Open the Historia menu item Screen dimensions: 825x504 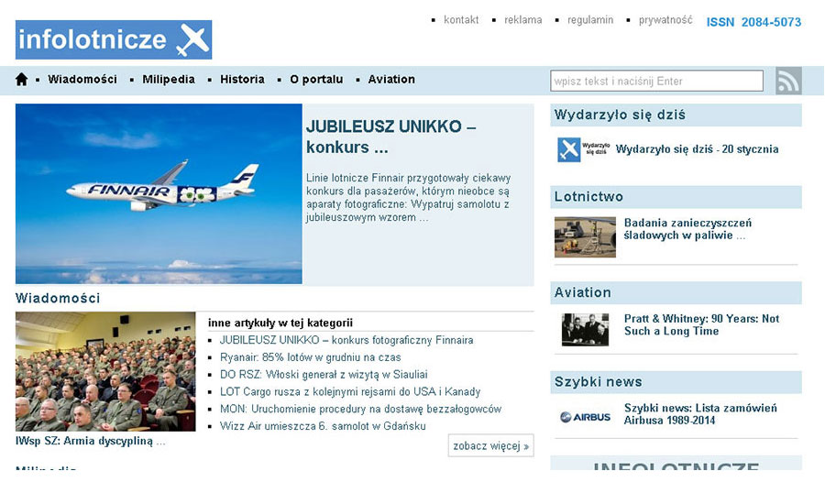[242, 80]
